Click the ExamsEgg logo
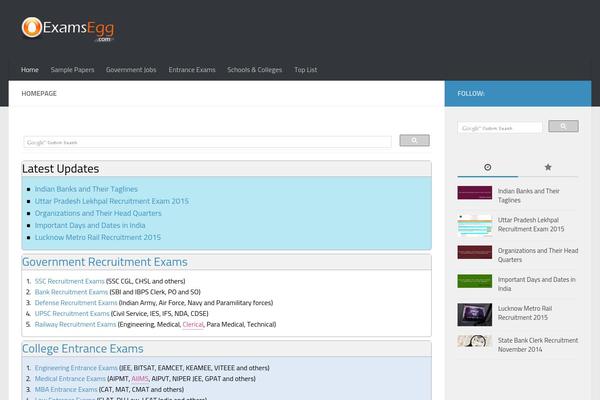 coord(68,29)
